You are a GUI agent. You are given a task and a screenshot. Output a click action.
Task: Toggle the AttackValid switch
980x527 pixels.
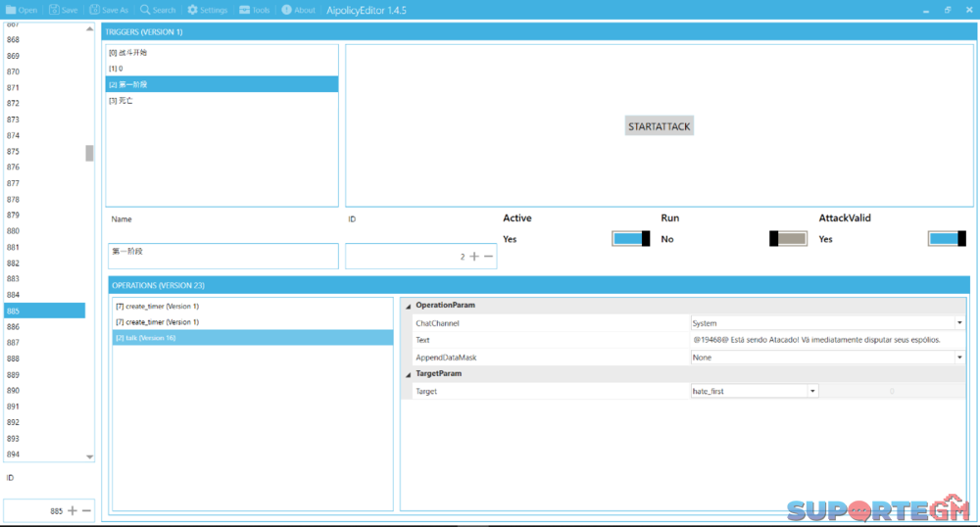[947, 239]
